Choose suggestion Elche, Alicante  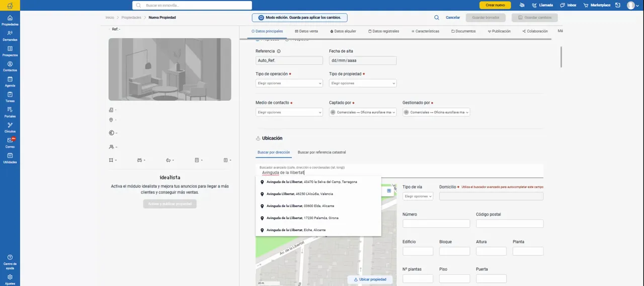[318, 230]
